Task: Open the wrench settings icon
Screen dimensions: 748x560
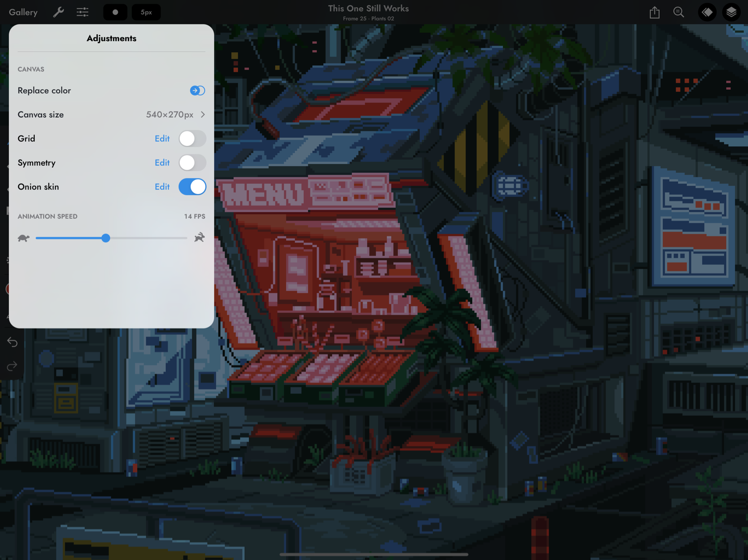Action: click(58, 12)
